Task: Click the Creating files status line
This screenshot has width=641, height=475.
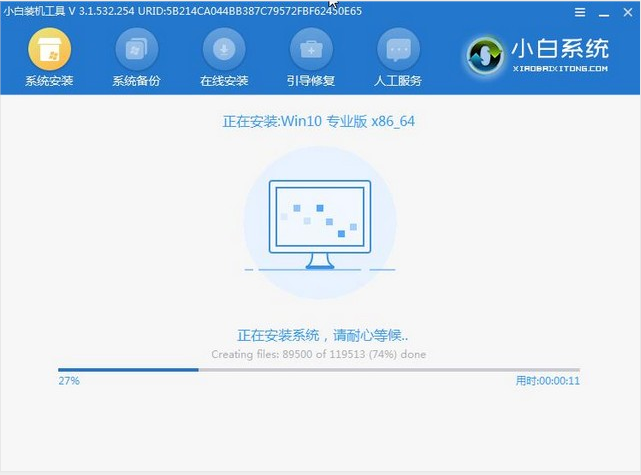Action: 320,354
